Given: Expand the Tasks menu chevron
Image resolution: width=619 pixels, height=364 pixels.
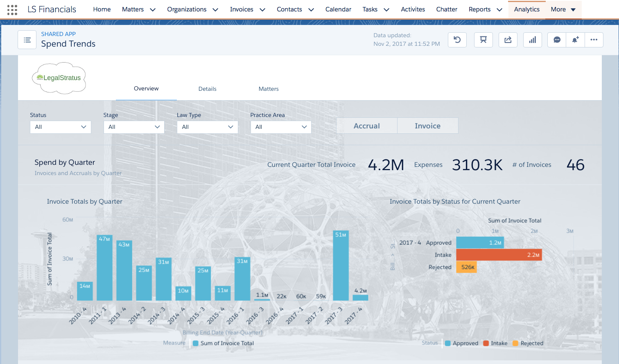Looking at the screenshot, I should pos(386,10).
